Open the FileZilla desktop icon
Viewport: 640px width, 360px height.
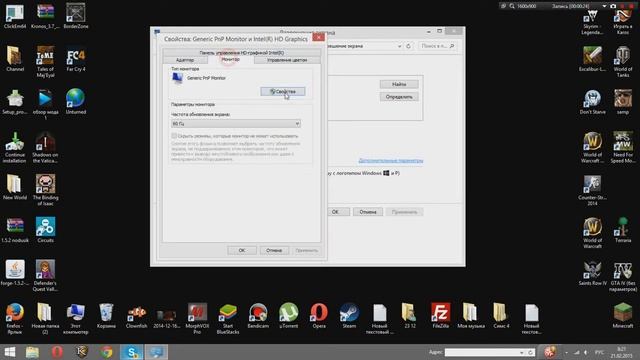(440, 316)
